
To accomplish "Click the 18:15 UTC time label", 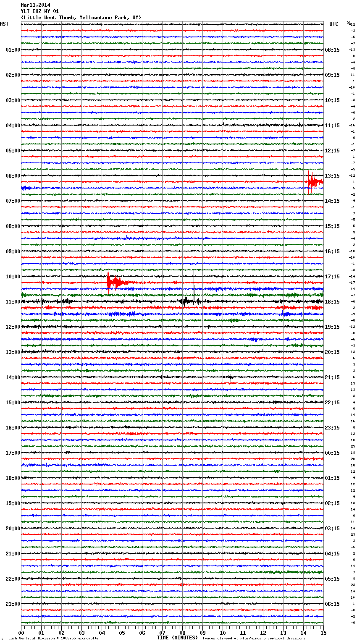I will coord(332,302).
